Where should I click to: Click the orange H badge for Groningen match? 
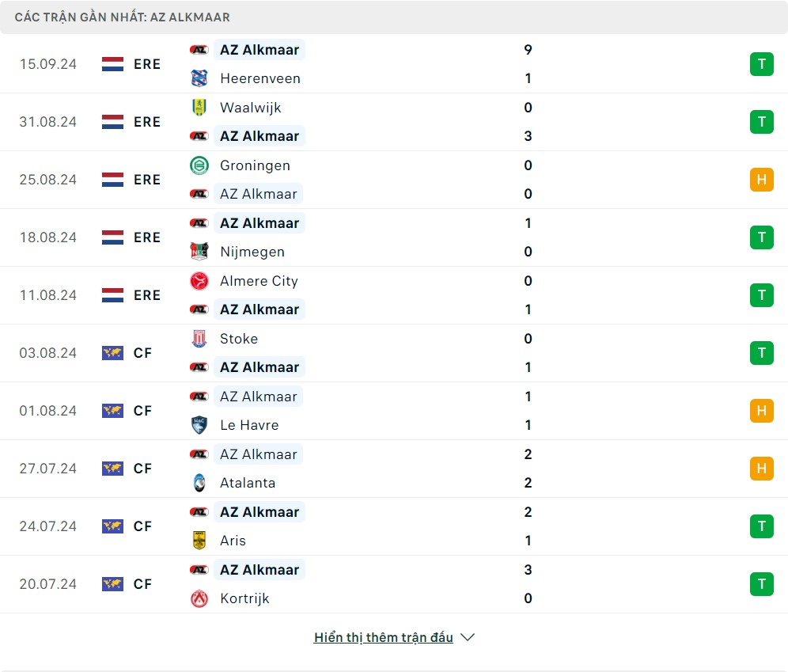click(x=761, y=180)
